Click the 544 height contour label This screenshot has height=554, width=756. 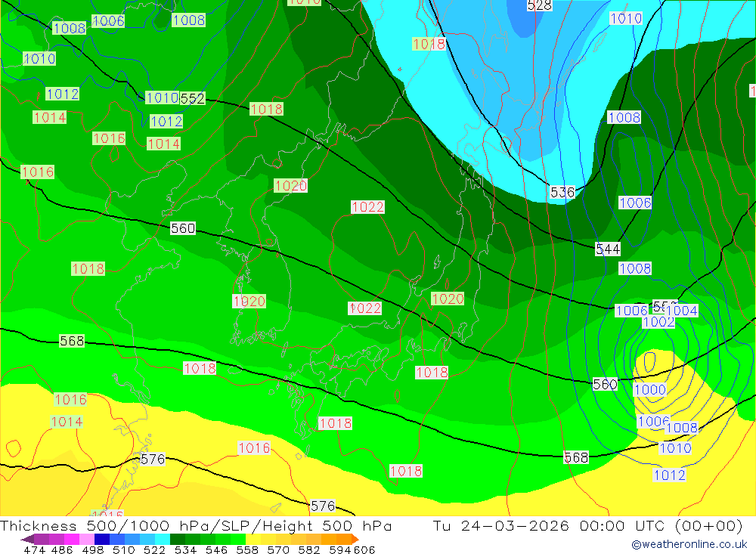click(608, 249)
